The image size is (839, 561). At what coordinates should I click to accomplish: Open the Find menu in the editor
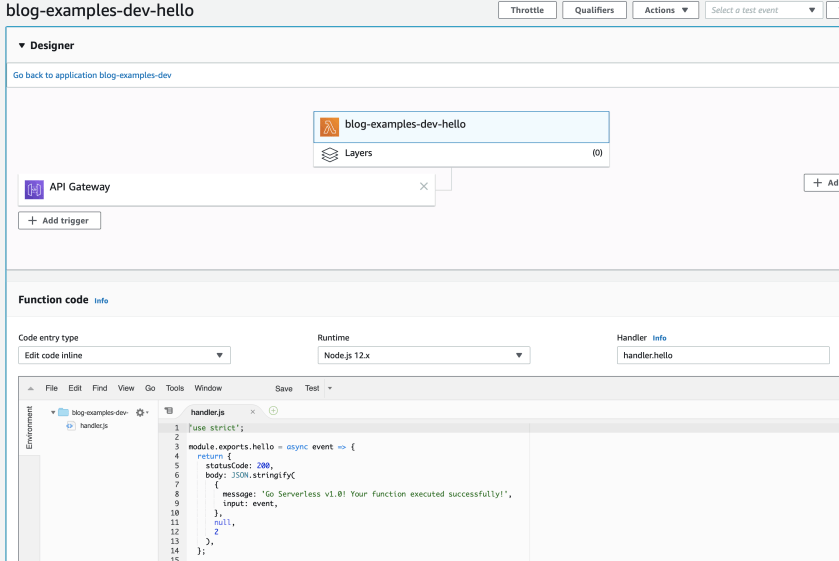(x=100, y=388)
